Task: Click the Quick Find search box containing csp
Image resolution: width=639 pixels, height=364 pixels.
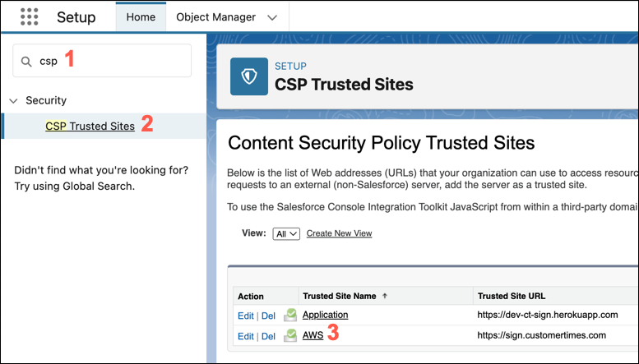Action: [102, 61]
